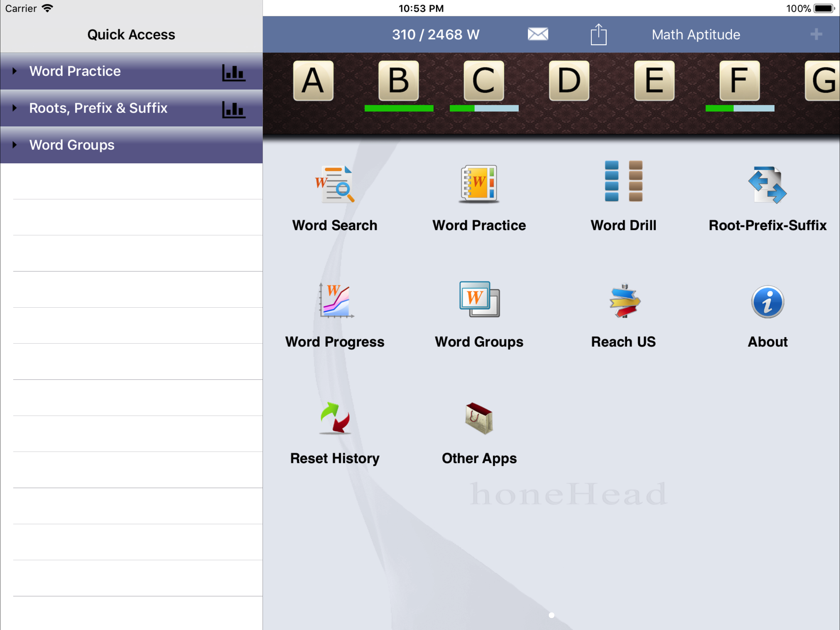Select the letter F tile
Viewport: 840px width, 630px height.
point(739,81)
